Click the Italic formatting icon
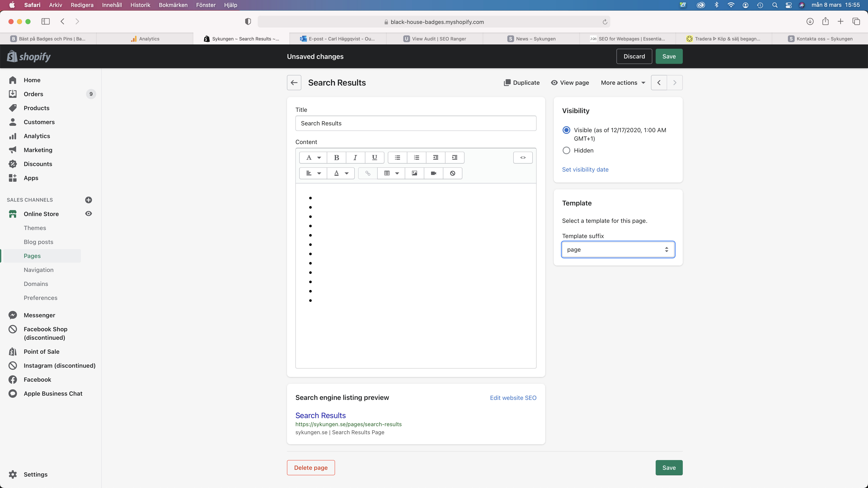This screenshot has height=488, width=868. pos(355,158)
